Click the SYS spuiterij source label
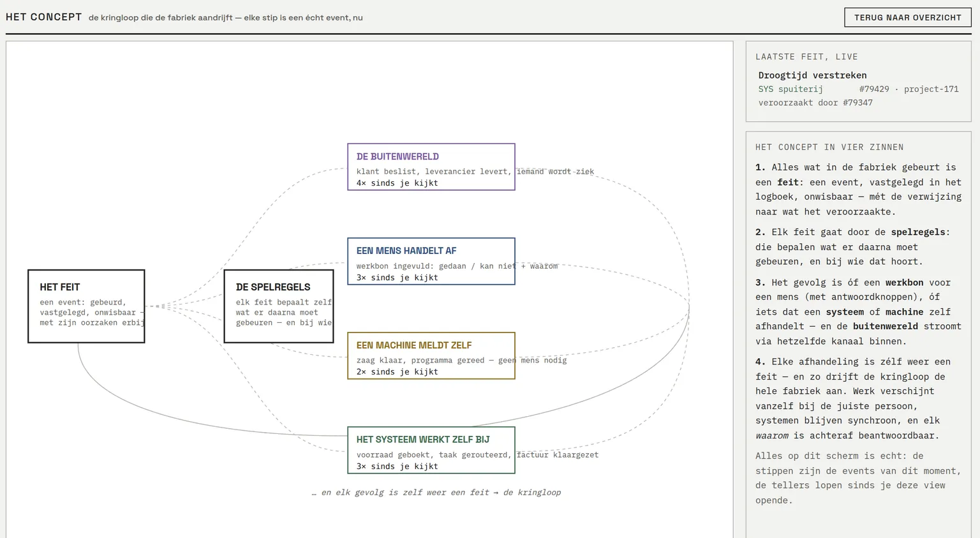This screenshot has width=980, height=538. pyautogui.click(x=791, y=89)
